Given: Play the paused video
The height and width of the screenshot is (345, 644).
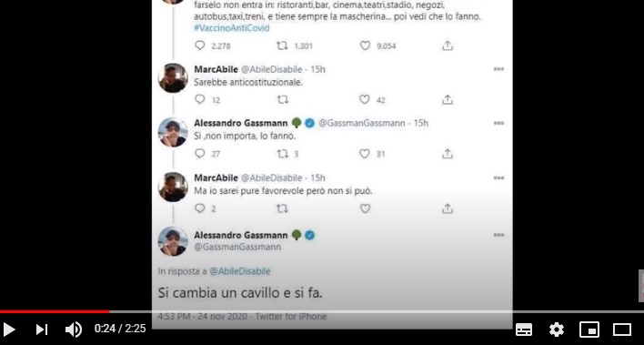Looking at the screenshot, I should (8, 330).
